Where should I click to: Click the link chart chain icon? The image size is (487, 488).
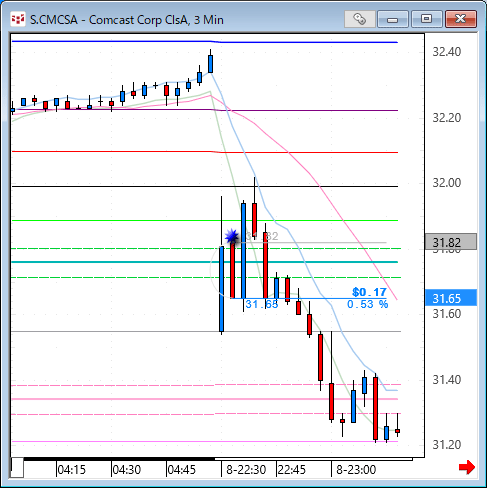click(x=359, y=19)
